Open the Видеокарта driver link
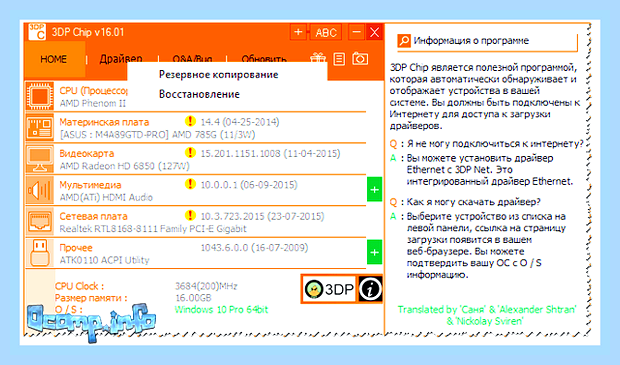This screenshot has width=620, height=365. (87, 153)
